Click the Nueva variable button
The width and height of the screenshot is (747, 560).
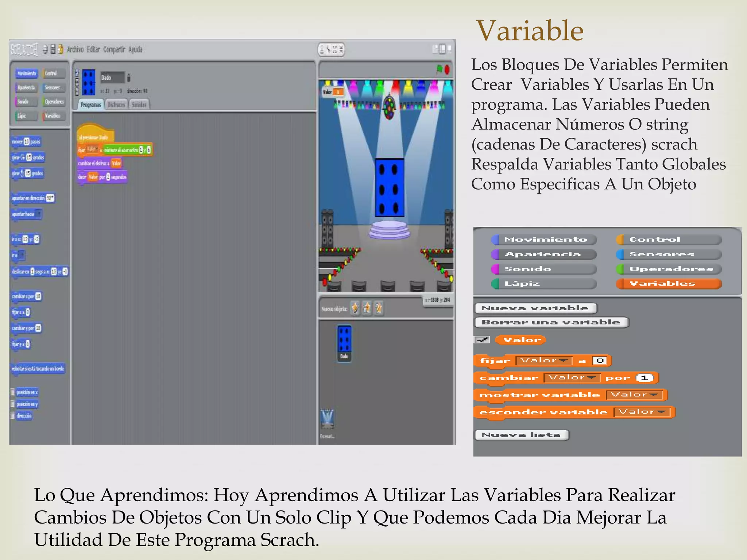535,308
